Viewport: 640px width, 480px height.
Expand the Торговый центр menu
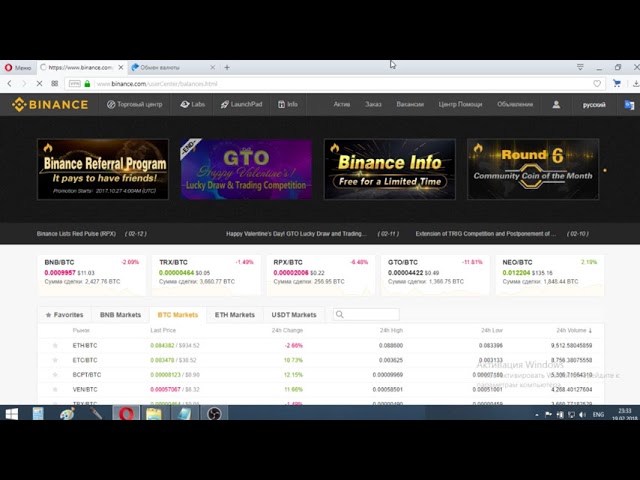pos(134,104)
